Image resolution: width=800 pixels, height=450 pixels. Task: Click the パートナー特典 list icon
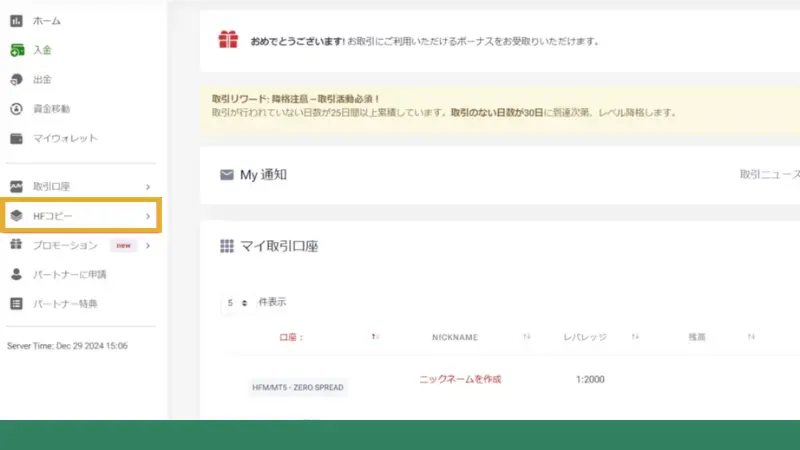pyautogui.click(x=16, y=304)
